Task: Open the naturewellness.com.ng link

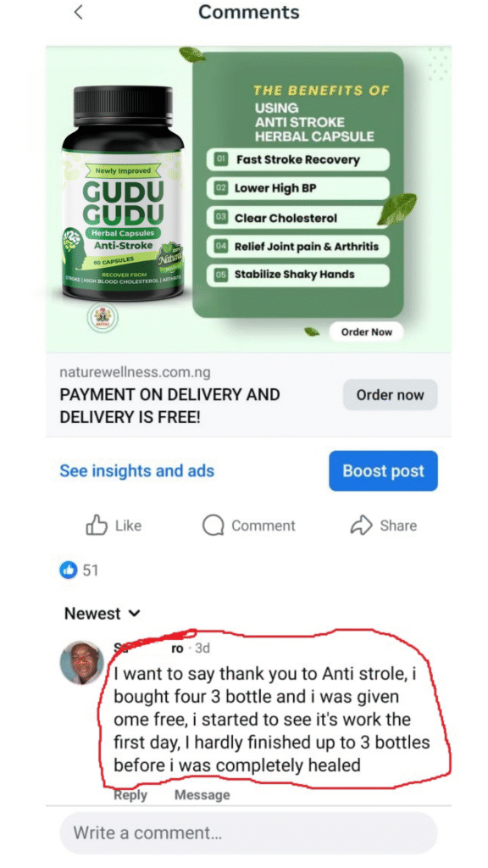Action: tap(135, 372)
